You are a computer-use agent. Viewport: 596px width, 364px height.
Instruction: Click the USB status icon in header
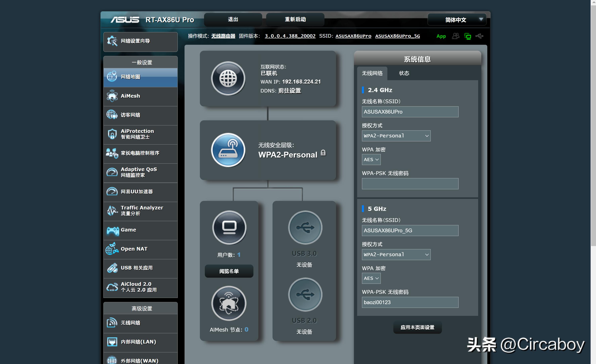[479, 36]
